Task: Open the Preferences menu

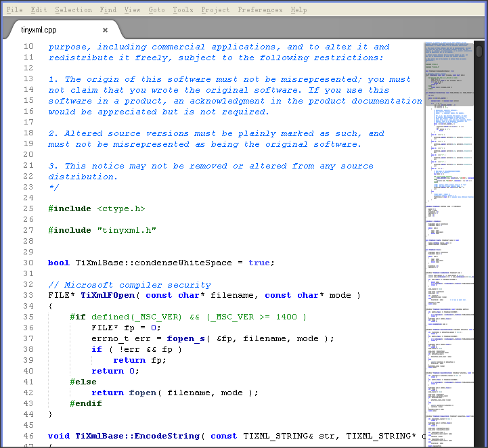Action: pos(260,10)
